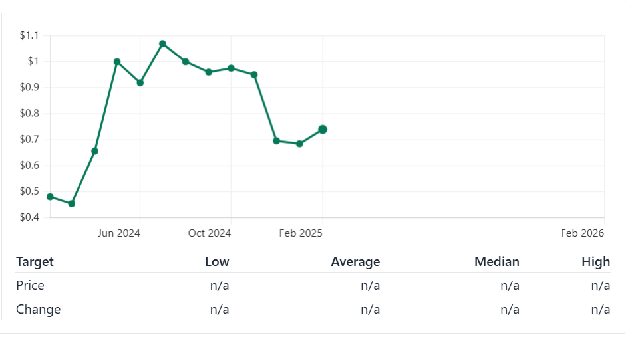Select the first data point on the line

tap(50, 197)
